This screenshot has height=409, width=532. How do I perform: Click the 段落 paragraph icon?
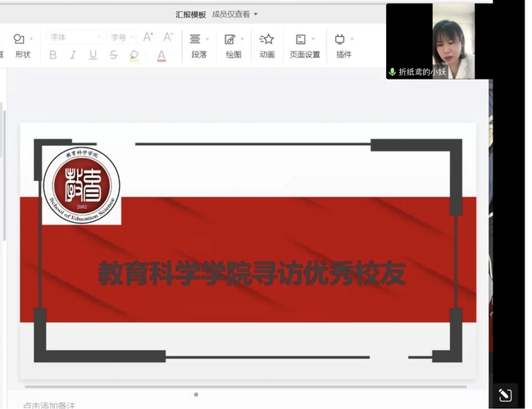(x=198, y=45)
